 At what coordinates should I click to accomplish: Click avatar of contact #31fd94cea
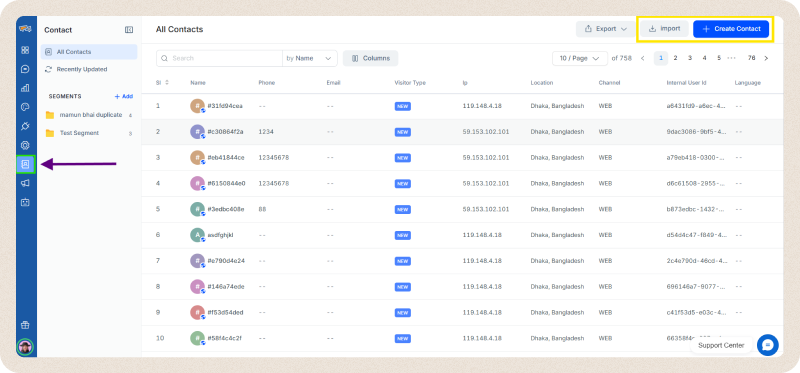[x=197, y=106]
